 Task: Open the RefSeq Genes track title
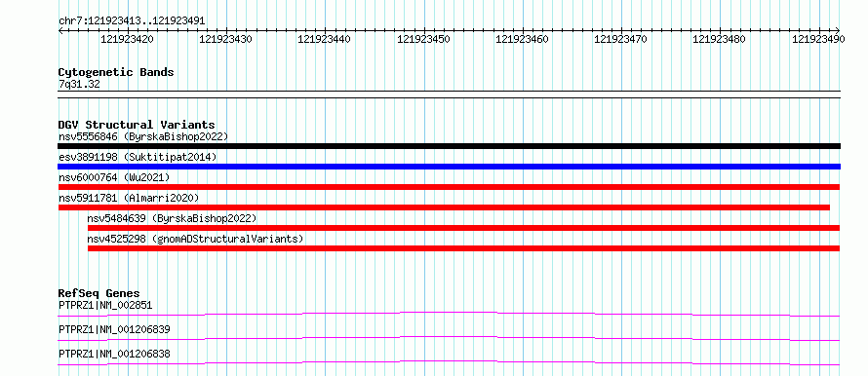click(x=99, y=293)
